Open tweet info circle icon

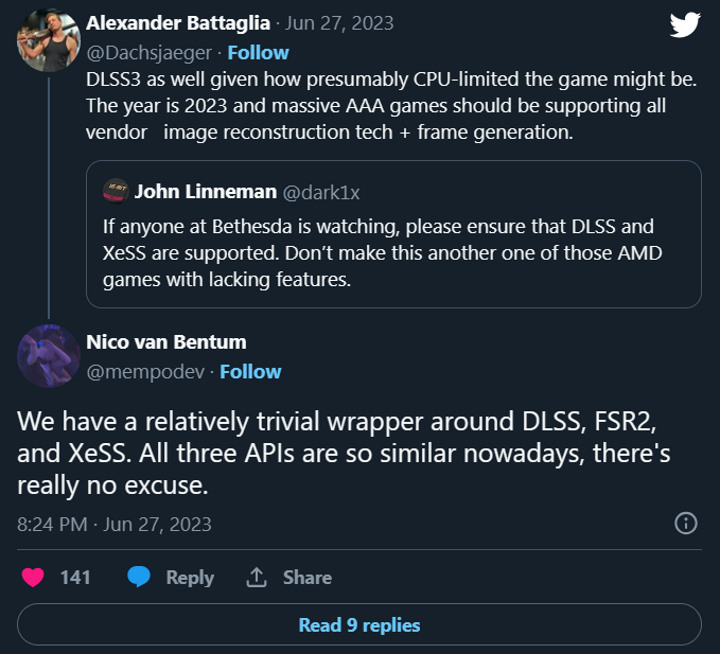tap(686, 524)
